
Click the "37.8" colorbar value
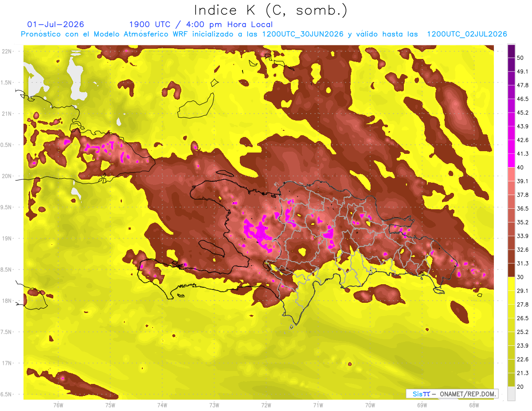coord(523,195)
